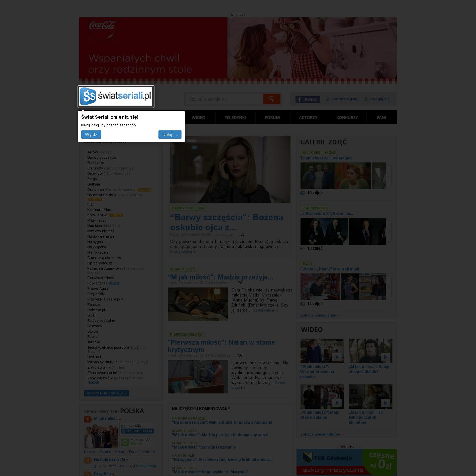Click next arrow in Klan gallery strip
Screen dimensions: 476x476
pyautogui.click(x=388, y=286)
